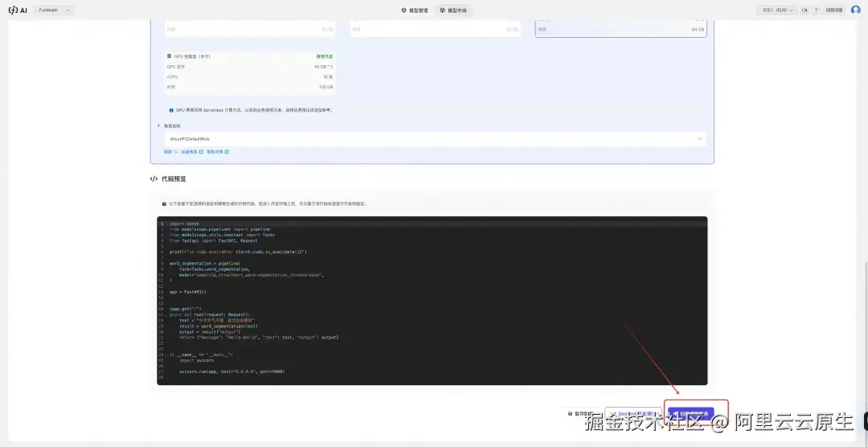Click the 48 GB * 2 GPU memory value
This screenshot has height=447, width=868.
(x=323, y=67)
